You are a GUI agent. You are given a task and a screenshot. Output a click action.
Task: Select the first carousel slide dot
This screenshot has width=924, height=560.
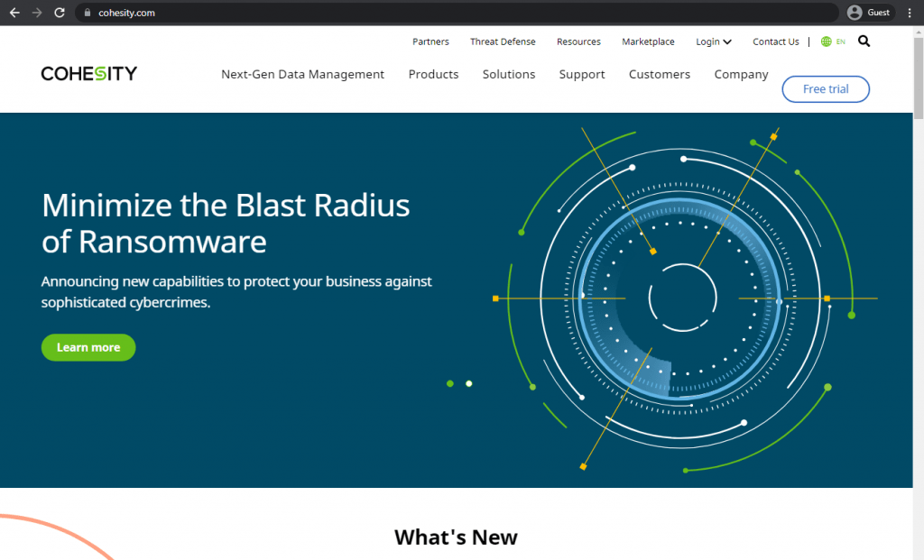pos(450,383)
